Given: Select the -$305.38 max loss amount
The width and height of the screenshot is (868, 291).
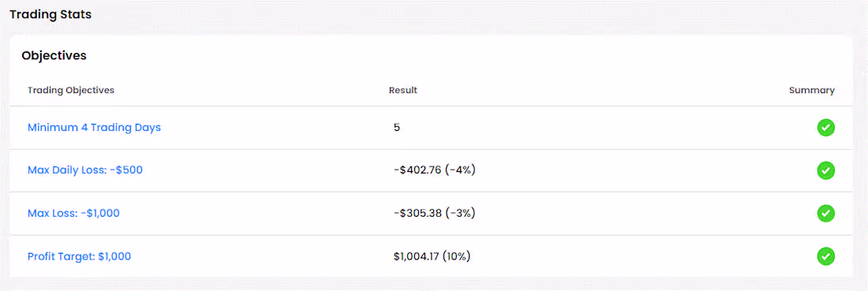Looking at the screenshot, I should tap(417, 213).
